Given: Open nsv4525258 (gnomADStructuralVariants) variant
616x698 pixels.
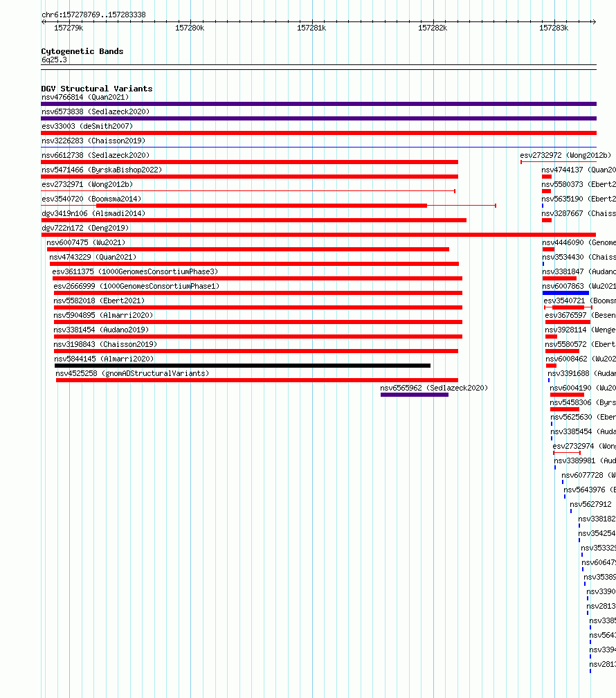Looking at the screenshot, I should coord(132,373).
